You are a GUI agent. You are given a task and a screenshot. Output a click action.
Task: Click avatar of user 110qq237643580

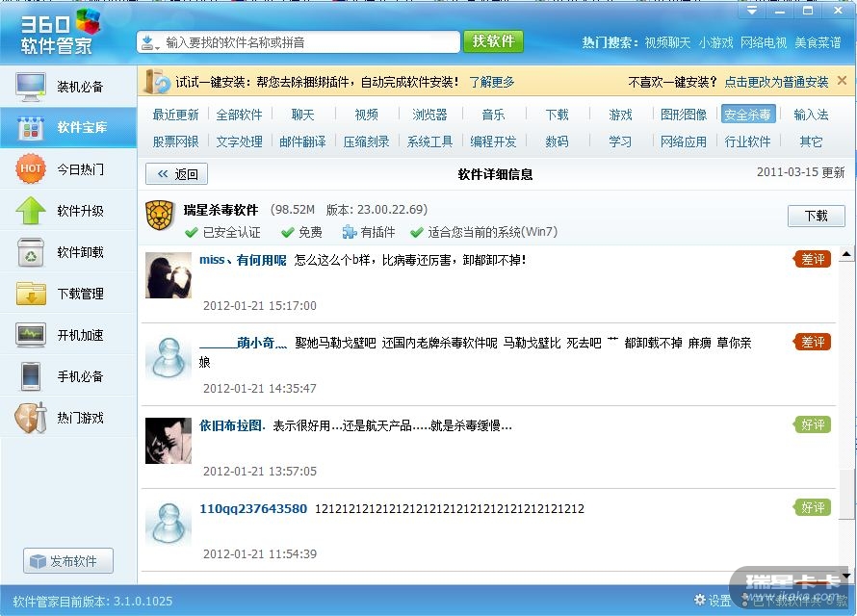[169, 524]
